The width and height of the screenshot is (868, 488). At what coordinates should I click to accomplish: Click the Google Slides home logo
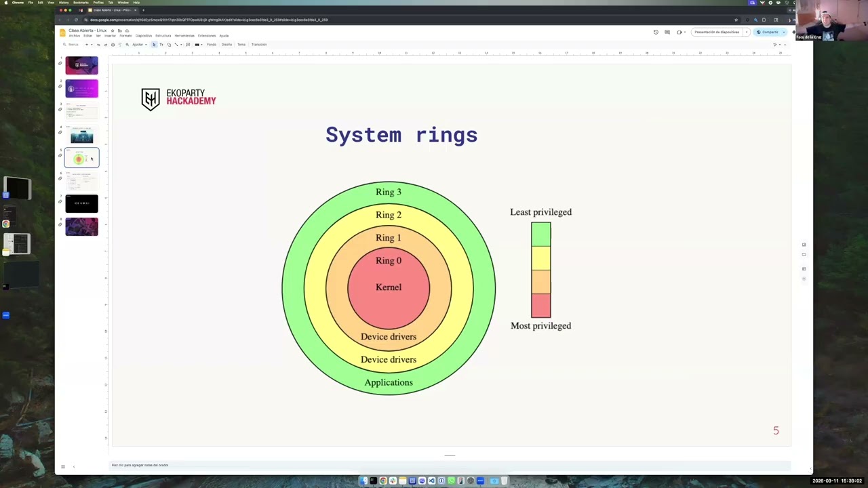tap(62, 33)
